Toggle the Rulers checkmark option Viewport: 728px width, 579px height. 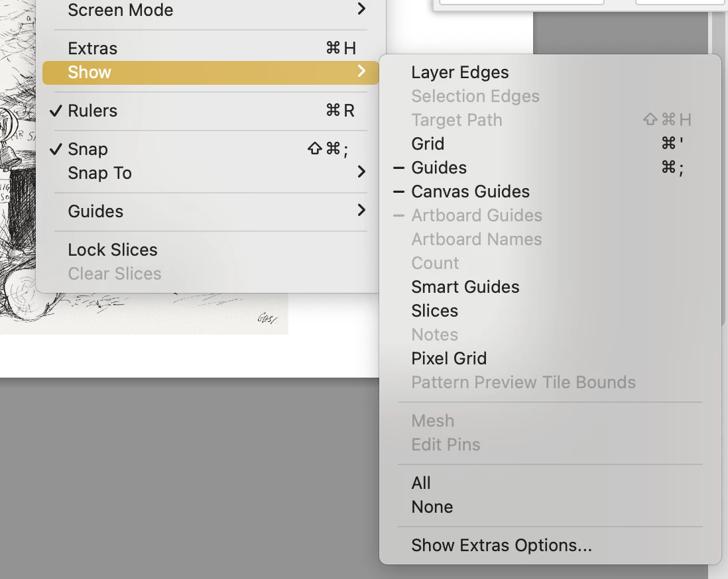(93, 111)
